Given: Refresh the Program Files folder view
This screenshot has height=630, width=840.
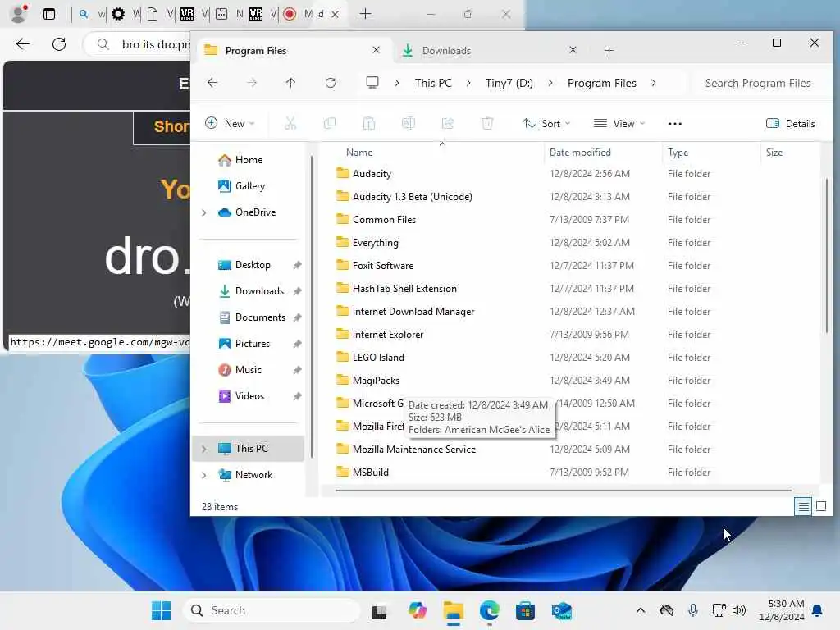Looking at the screenshot, I should 331,83.
